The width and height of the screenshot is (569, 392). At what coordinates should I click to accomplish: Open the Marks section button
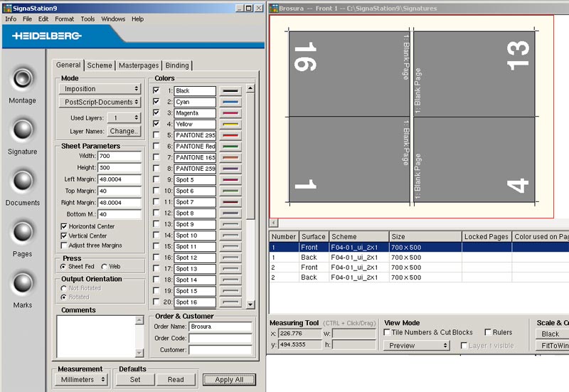23,283
